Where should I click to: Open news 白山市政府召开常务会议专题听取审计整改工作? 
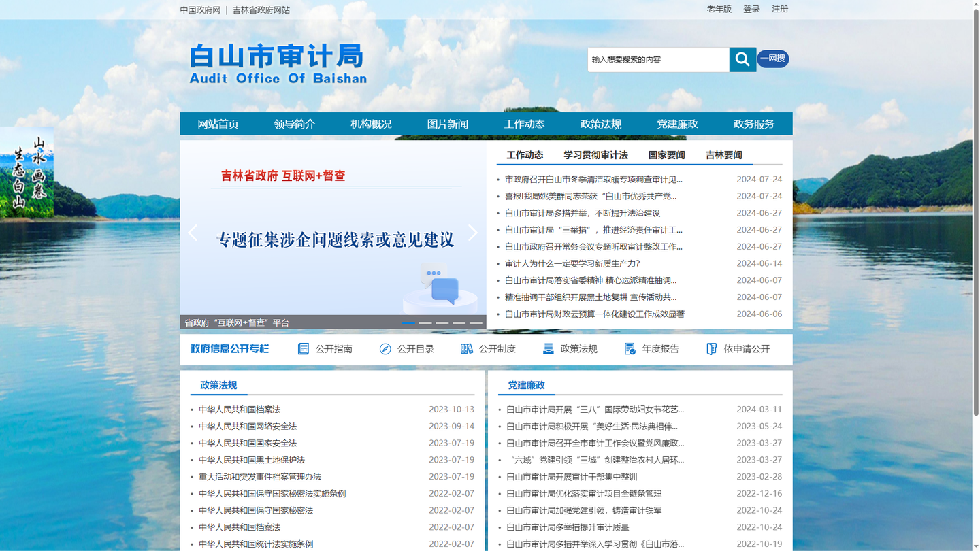[x=593, y=247]
